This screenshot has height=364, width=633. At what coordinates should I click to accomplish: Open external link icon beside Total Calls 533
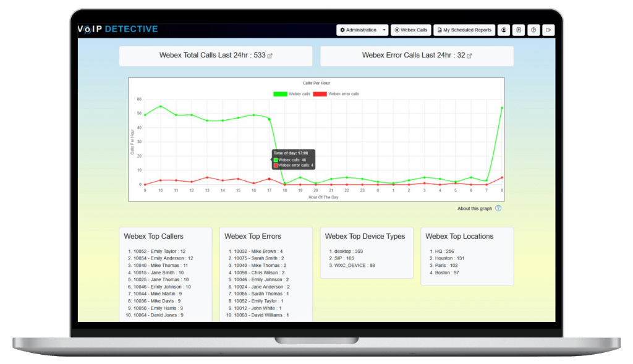(x=270, y=56)
